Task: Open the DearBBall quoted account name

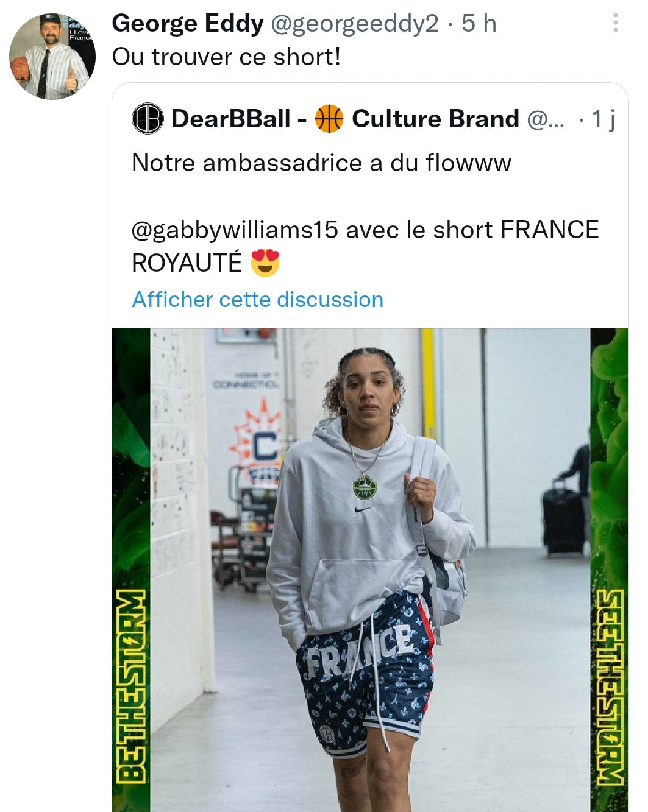Action: pyautogui.click(x=230, y=119)
